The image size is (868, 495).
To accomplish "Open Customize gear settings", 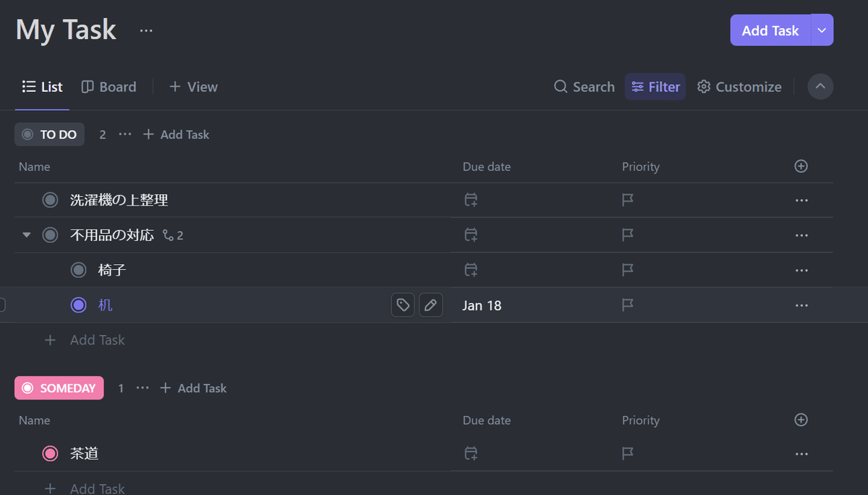I will pyautogui.click(x=739, y=87).
